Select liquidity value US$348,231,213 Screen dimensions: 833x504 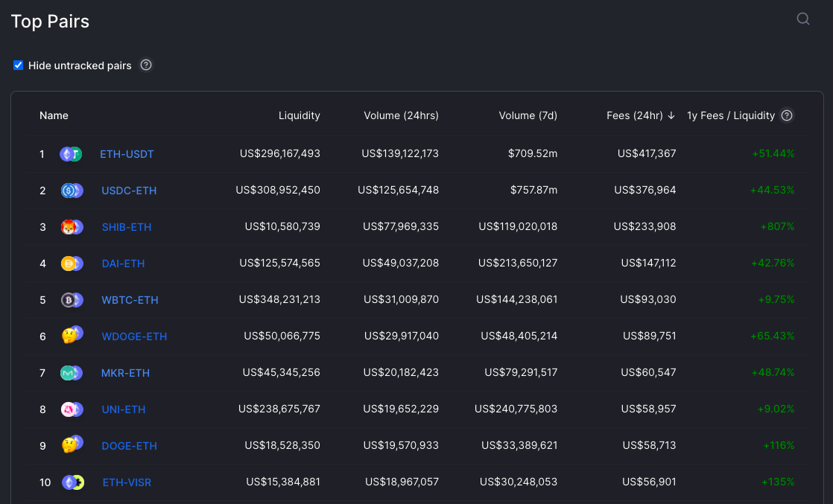[x=279, y=299]
